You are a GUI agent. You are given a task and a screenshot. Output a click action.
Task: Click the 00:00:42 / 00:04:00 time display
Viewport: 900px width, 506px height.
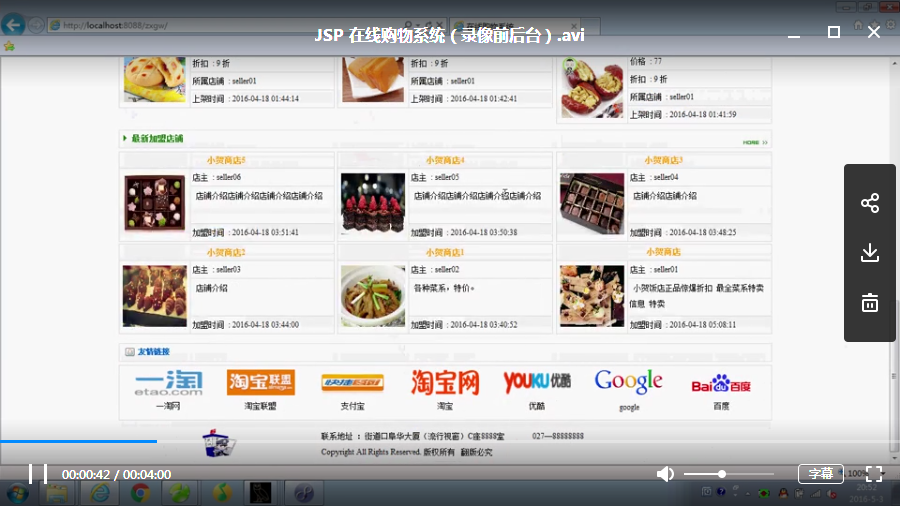click(117, 474)
